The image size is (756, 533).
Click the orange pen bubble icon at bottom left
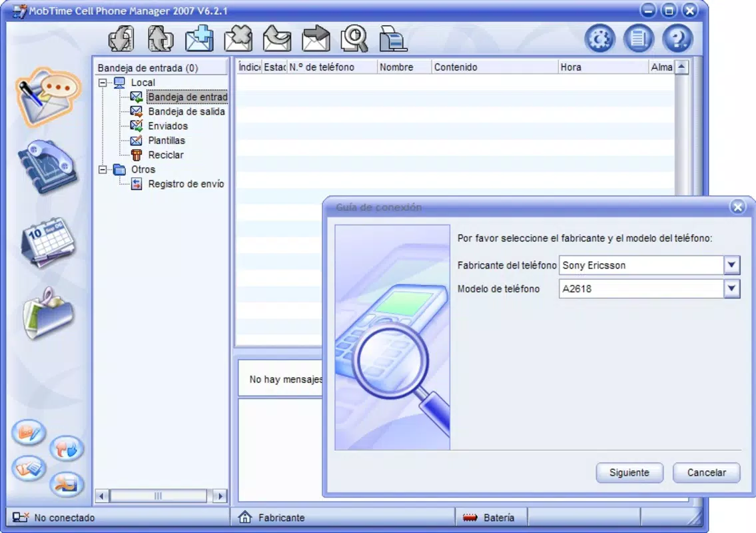coord(29,432)
